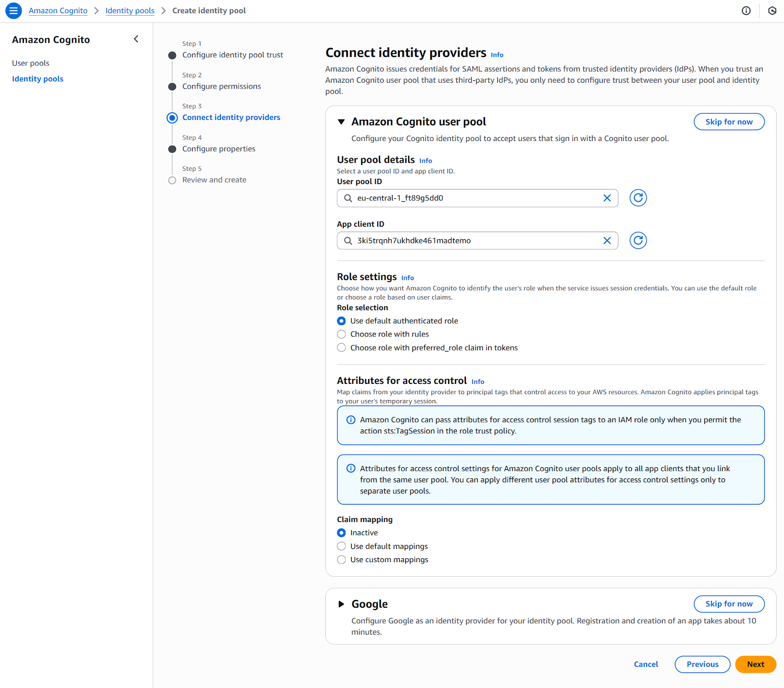
Task: Click Skip for now on Google section
Action: 729,604
